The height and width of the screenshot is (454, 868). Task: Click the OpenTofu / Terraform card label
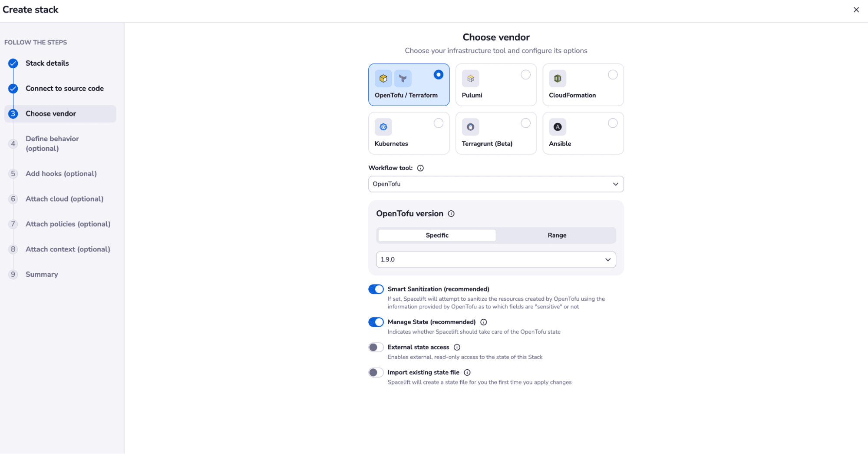406,96
